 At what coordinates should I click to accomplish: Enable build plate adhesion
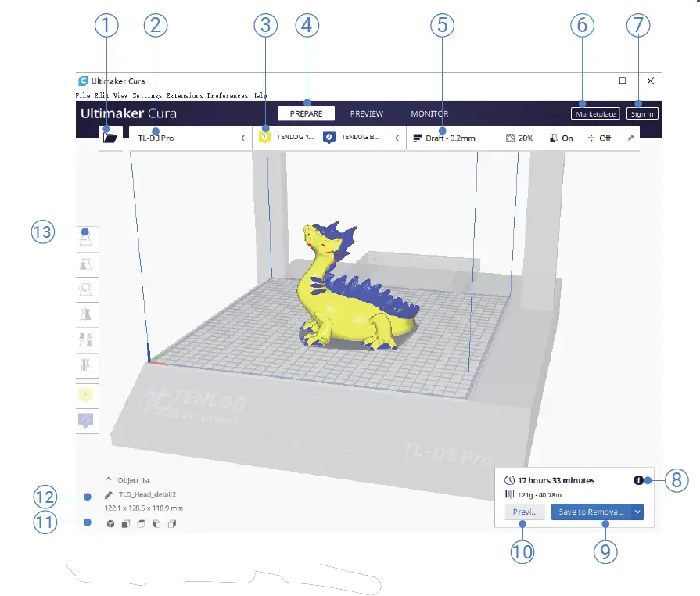pos(601,138)
